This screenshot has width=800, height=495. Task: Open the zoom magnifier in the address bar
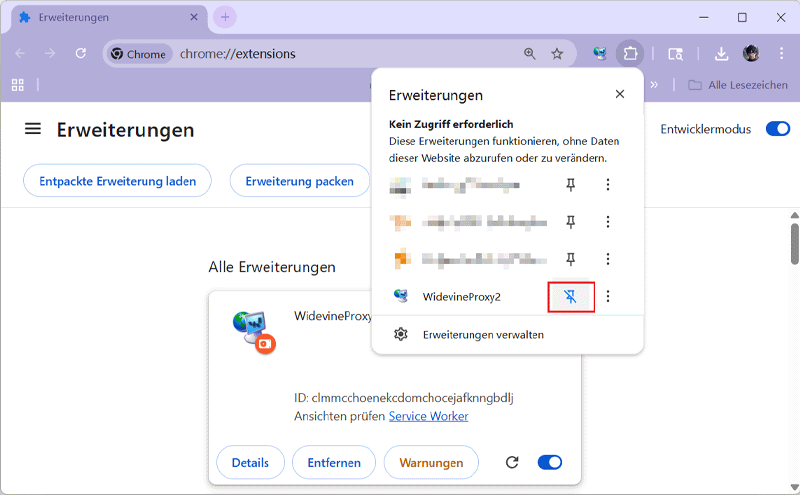coord(530,54)
